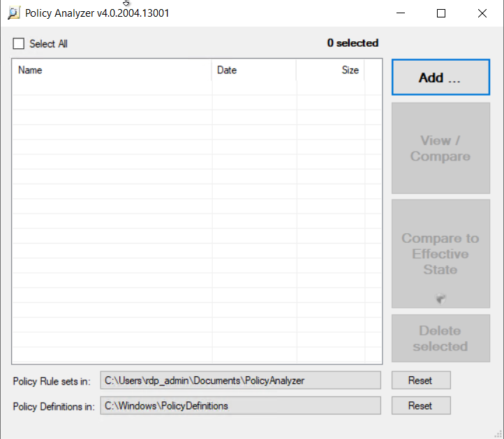Click the Delete selected button
The width and height of the screenshot is (504, 439).
click(x=440, y=338)
